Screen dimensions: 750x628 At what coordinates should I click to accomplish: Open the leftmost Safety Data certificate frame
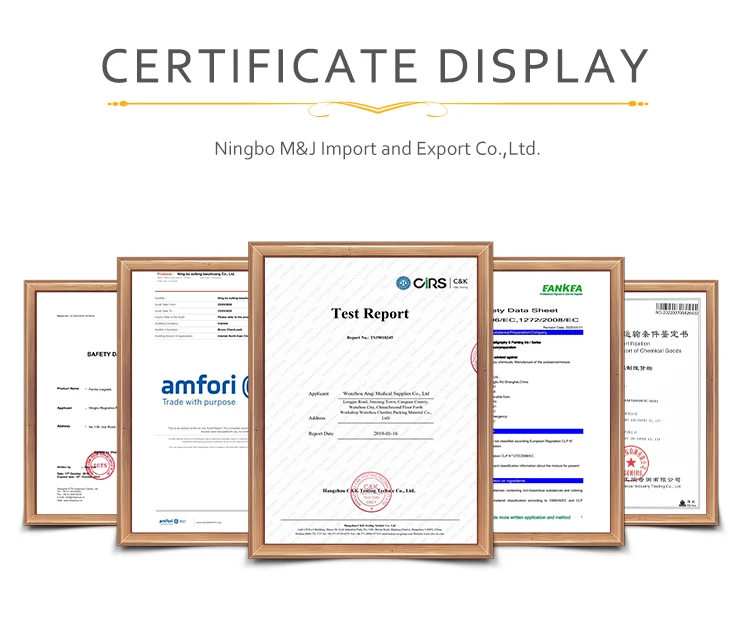pos(71,403)
